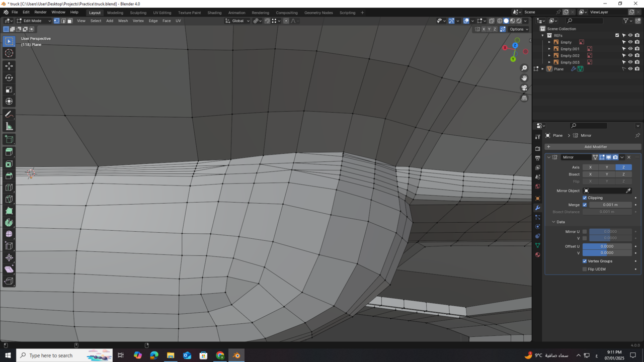Viewport: 644px width, 362px height.
Task: Activate the Scale tool
Action: (9, 89)
